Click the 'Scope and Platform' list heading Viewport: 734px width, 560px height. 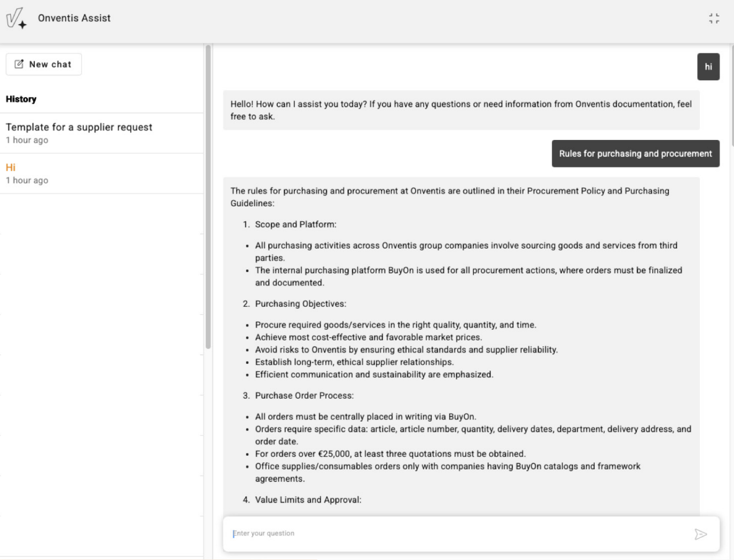point(295,224)
